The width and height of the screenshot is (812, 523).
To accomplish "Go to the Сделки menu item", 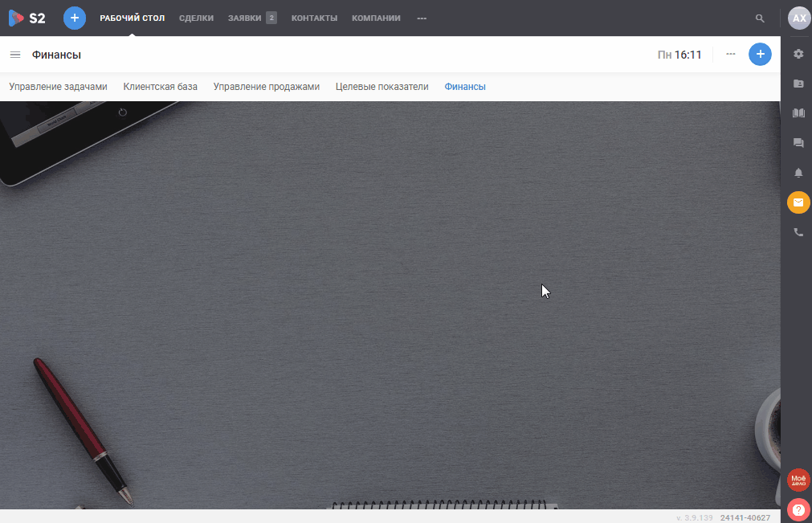I will click(x=196, y=18).
